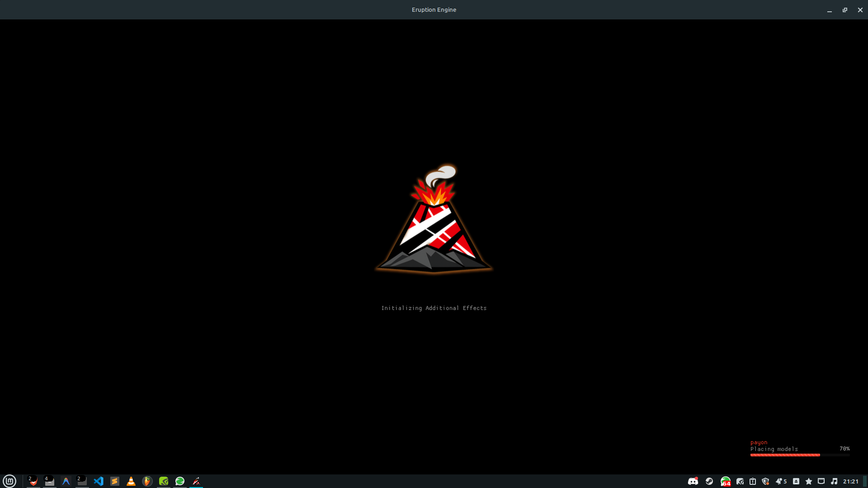
Task: Open wired network connection tray icon
Action: coord(821,481)
